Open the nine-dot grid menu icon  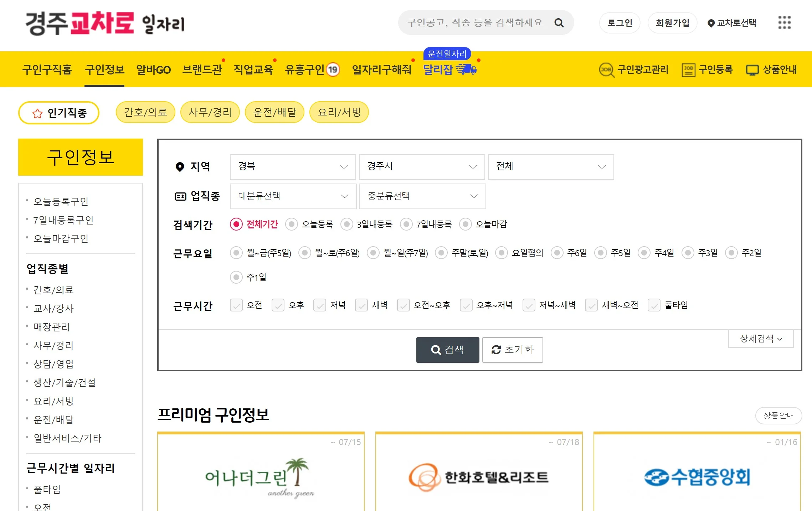click(784, 22)
